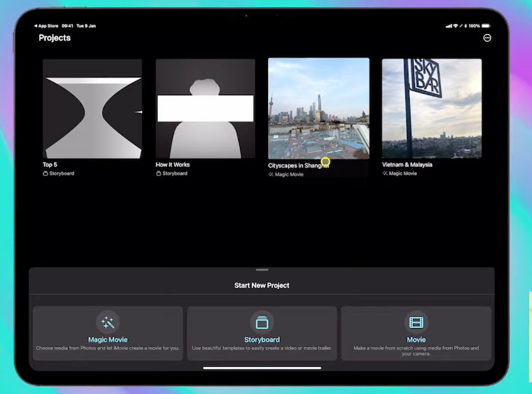The width and height of the screenshot is (532, 394).
Task: Return to App Store via back link
Action: click(x=46, y=26)
